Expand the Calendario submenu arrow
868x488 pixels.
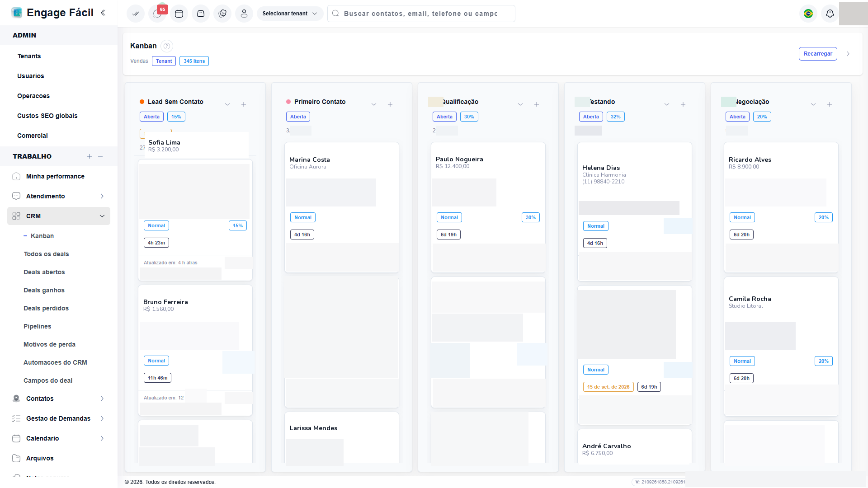(x=102, y=438)
